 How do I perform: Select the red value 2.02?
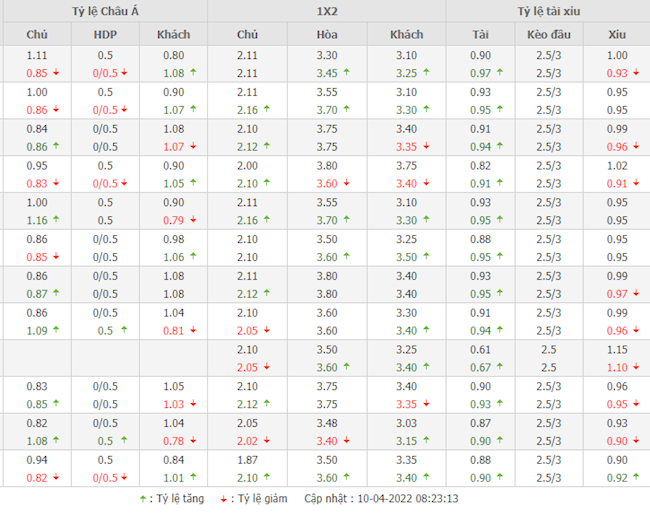[x=247, y=441]
